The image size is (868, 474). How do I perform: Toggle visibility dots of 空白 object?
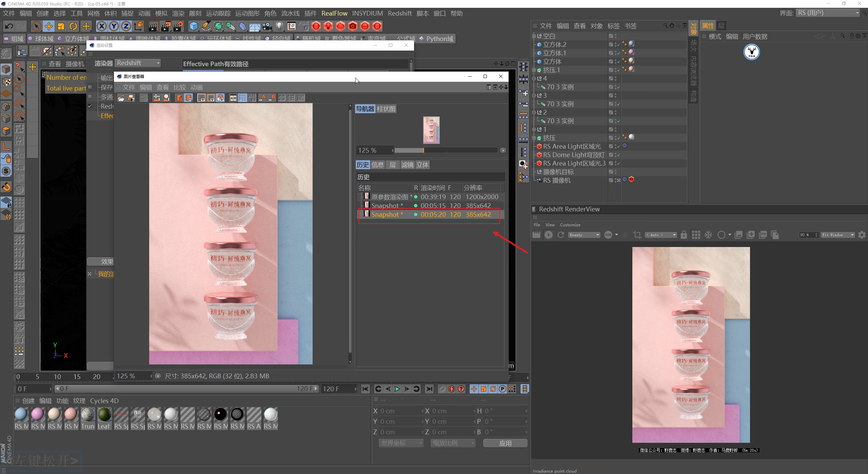click(615, 36)
